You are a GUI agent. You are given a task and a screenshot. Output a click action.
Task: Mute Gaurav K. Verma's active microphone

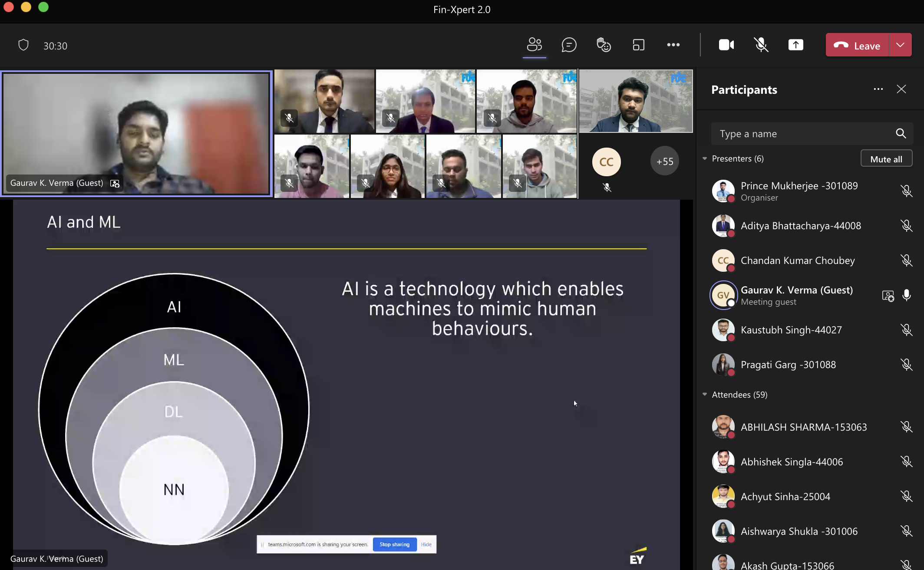click(907, 295)
